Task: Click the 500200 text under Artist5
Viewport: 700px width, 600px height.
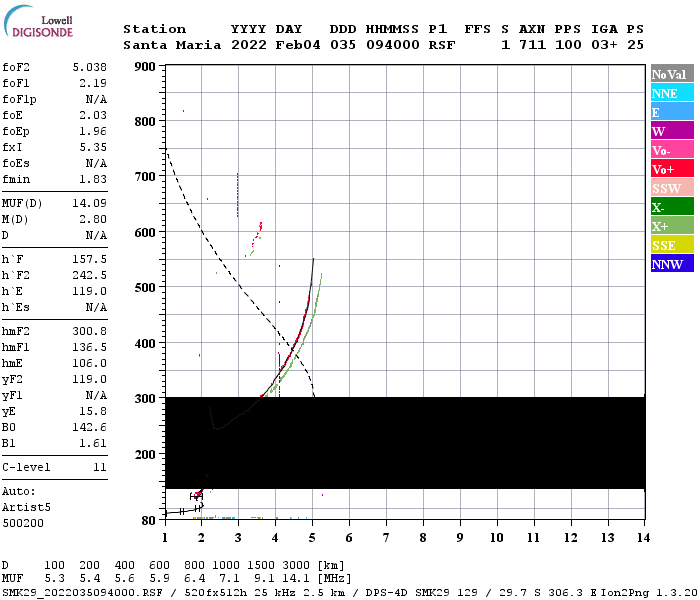Action: [x=23, y=523]
